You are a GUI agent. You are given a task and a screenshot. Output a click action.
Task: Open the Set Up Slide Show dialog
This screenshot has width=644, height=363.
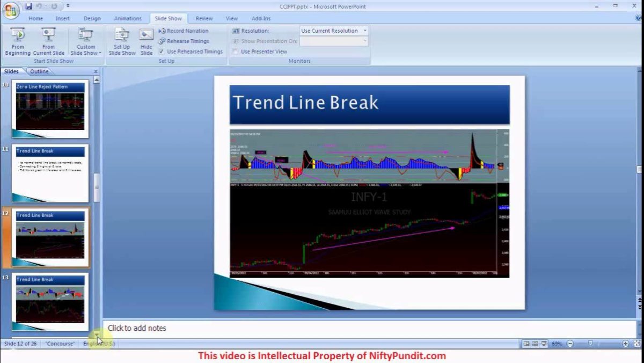122,42
